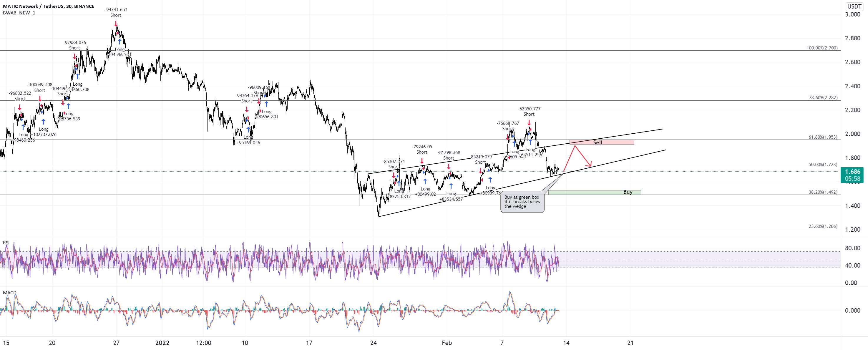The image size is (868, 350).
Task: Click the red Short arrow under -96832.522
Action: coord(19,107)
